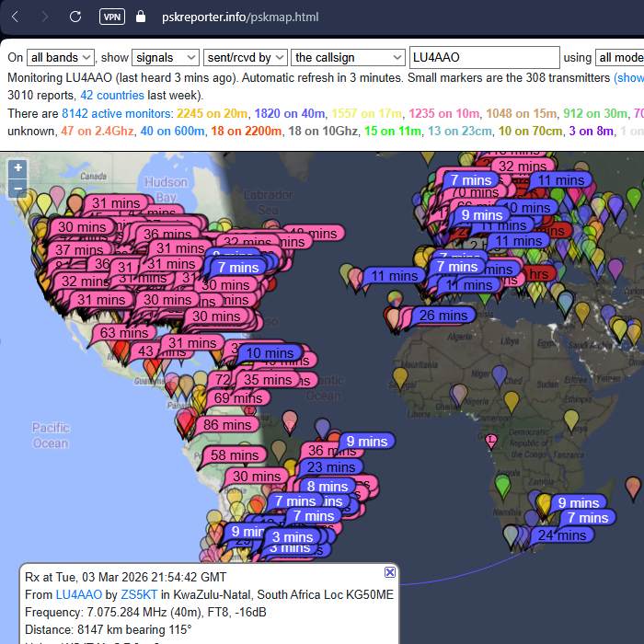Image resolution: width=644 pixels, height=644 pixels.
Task: Close the ZS5KT reception info popup
Action: coord(390,572)
